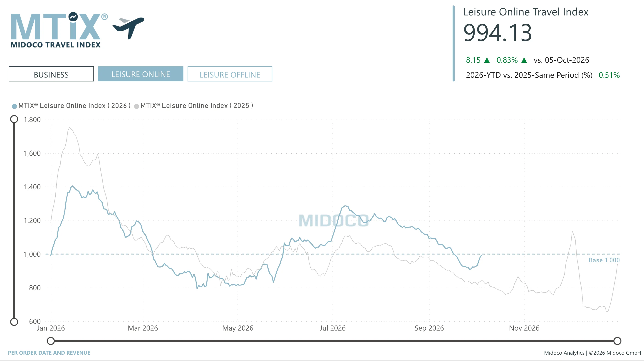Image resolution: width=644 pixels, height=361 pixels.
Task: Click the index value 994.13
Action: tap(498, 33)
